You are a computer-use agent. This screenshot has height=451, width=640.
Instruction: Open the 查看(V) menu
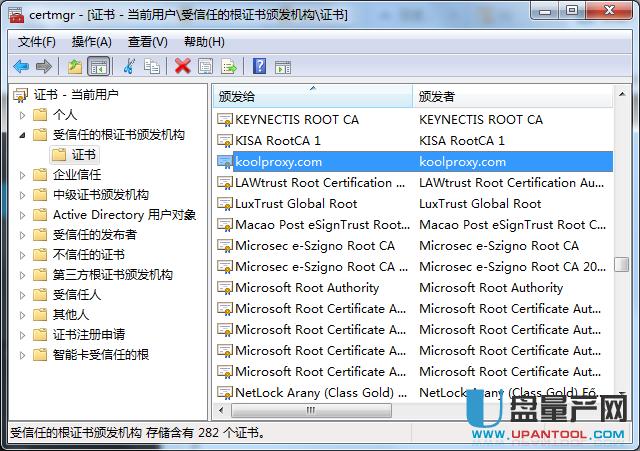click(148, 42)
